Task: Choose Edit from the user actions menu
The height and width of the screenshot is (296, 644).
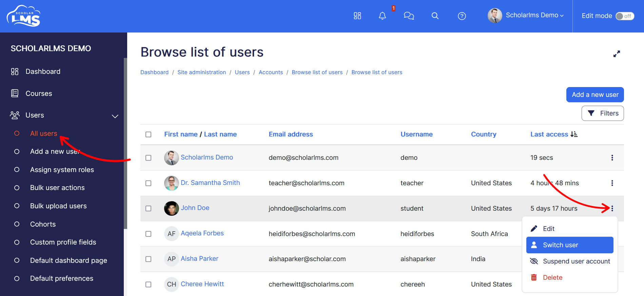Action: click(x=570, y=229)
